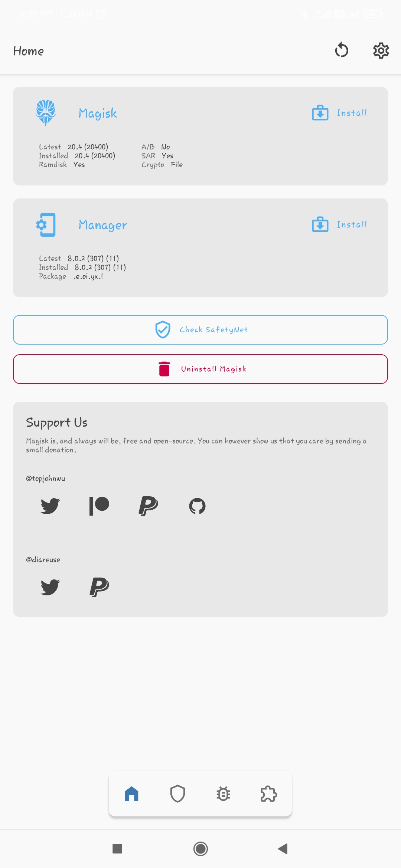Switch to the Logs bug tab

pos(223,794)
